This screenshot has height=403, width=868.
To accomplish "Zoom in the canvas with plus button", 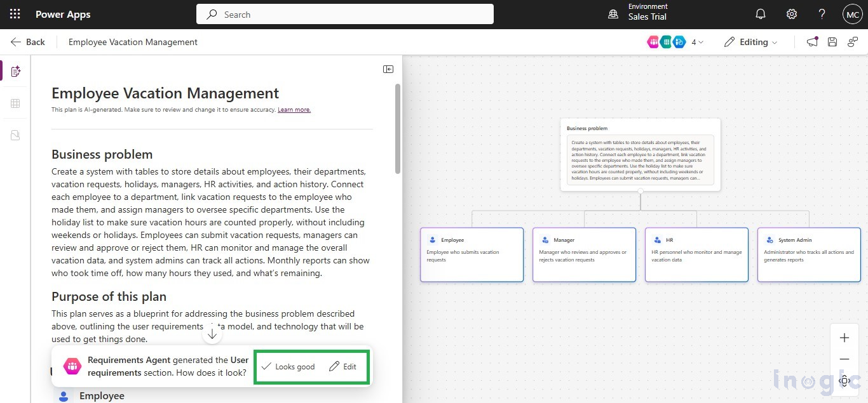I will pos(844,338).
